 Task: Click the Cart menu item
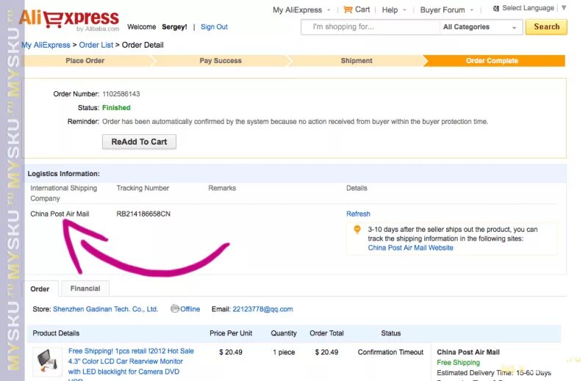tap(362, 10)
